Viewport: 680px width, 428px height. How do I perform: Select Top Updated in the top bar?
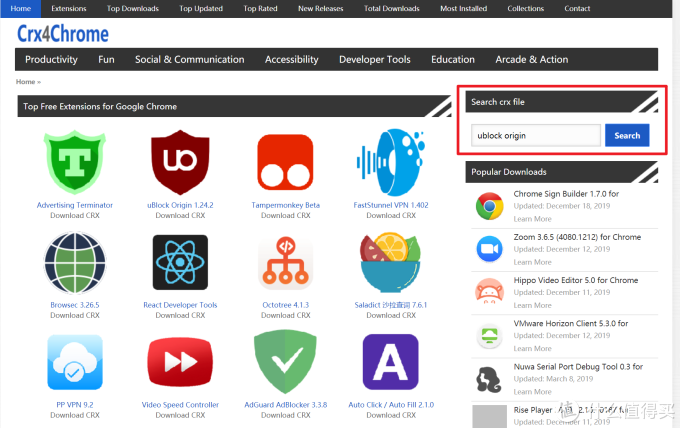(201, 9)
